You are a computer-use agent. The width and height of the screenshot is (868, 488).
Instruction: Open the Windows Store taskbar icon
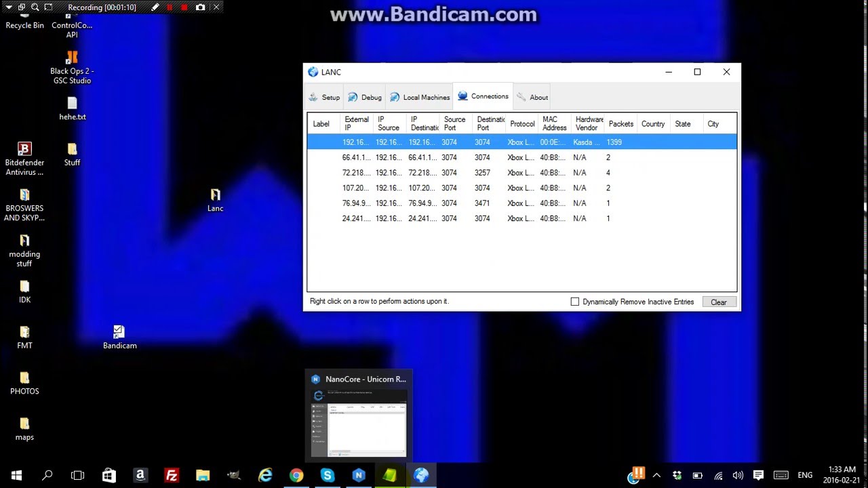(109, 475)
